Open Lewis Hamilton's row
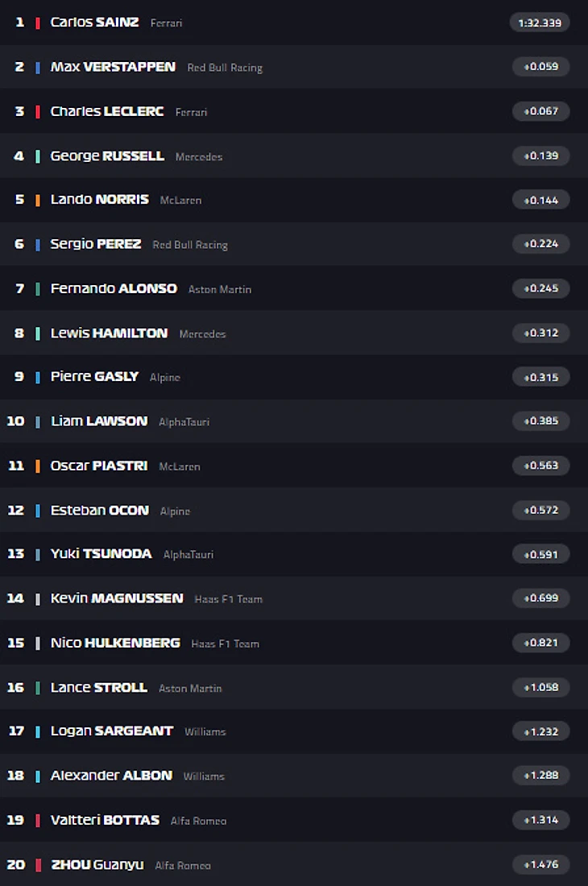Image resolution: width=588 pixels, height=886 pixels. [109, 333]
